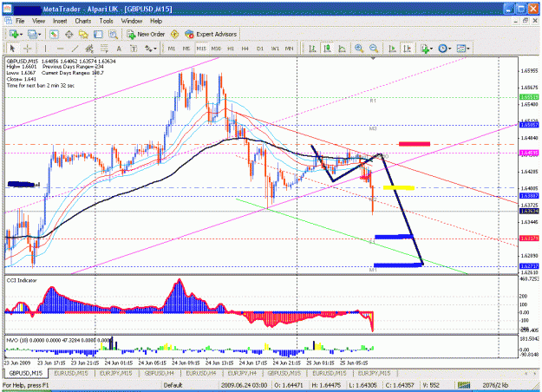Viewport: 542px width, 392px height.
Task: Select the equidistant channel tool
Action: [x=89, y=49]
